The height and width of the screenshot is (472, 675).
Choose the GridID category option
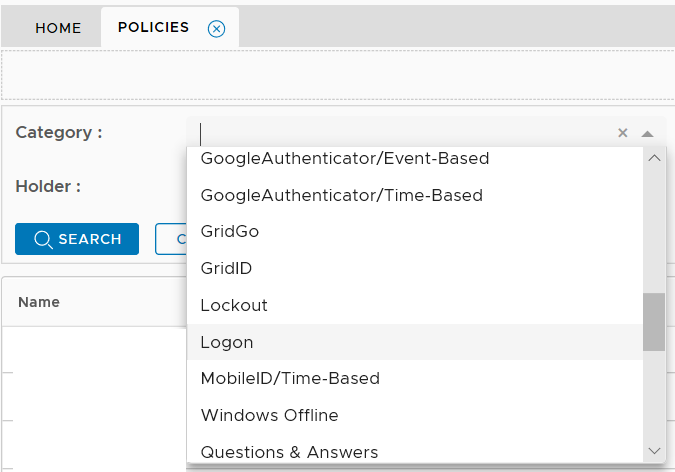pyautogui.click(x=227, y=268)
